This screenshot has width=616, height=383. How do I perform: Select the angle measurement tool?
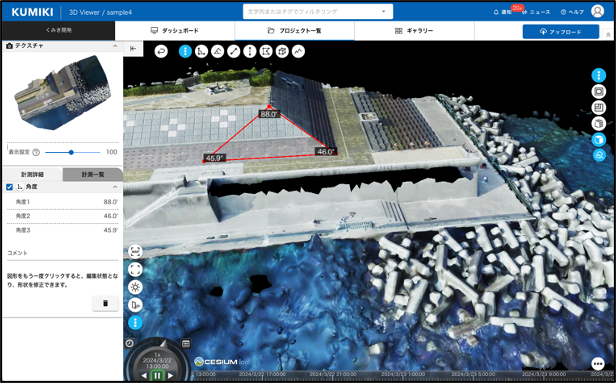pyautogui.click(x=201, y=51)
